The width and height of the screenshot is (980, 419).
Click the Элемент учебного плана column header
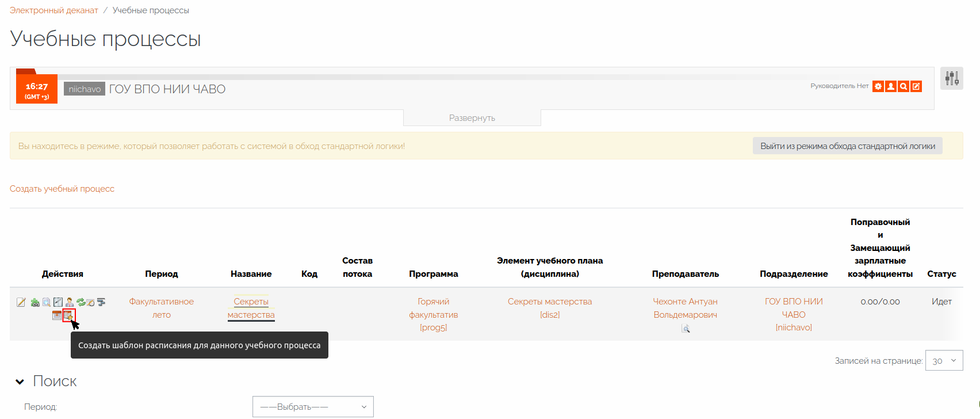click(x=550, y=268)
